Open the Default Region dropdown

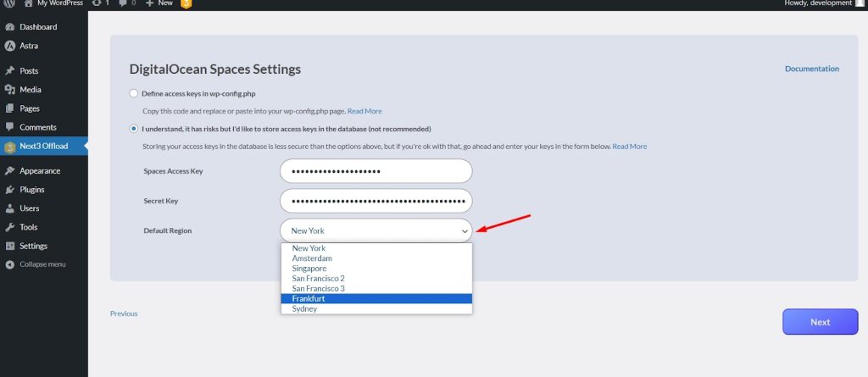(x=376, y=230)
